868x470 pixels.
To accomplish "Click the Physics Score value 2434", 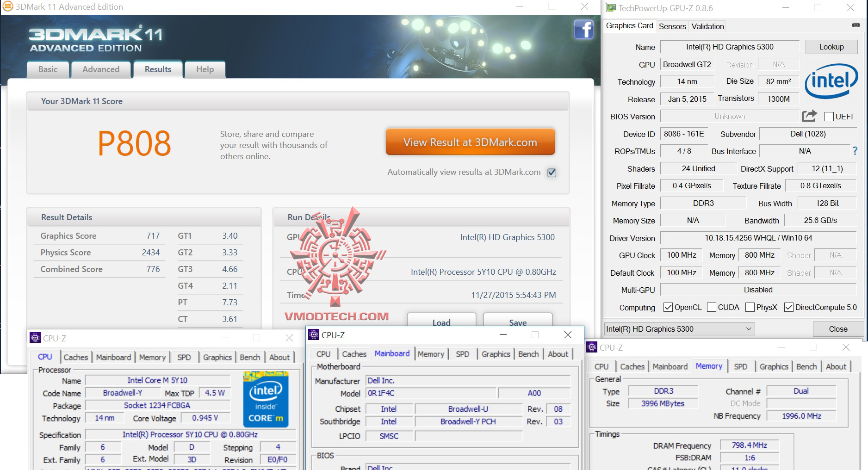I will point(151,253).
